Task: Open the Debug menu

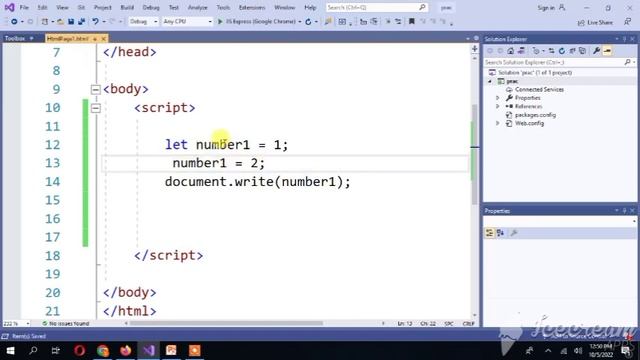Action: pyautogui.click(x=151, y=7)
